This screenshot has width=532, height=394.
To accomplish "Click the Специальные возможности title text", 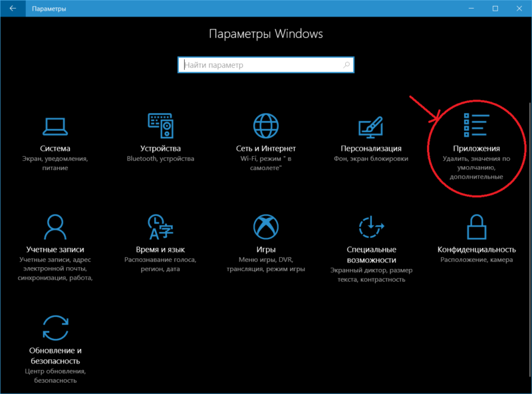I will point(371,254).
